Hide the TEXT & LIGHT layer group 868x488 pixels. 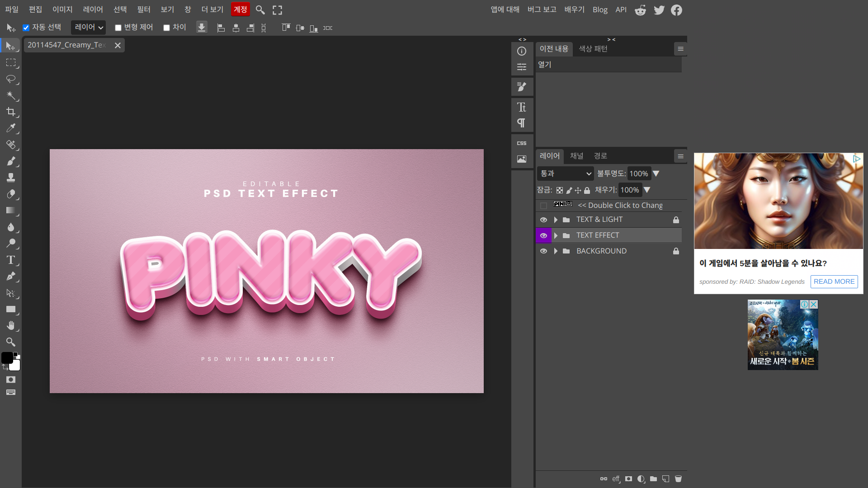click(x=543, y=220)
